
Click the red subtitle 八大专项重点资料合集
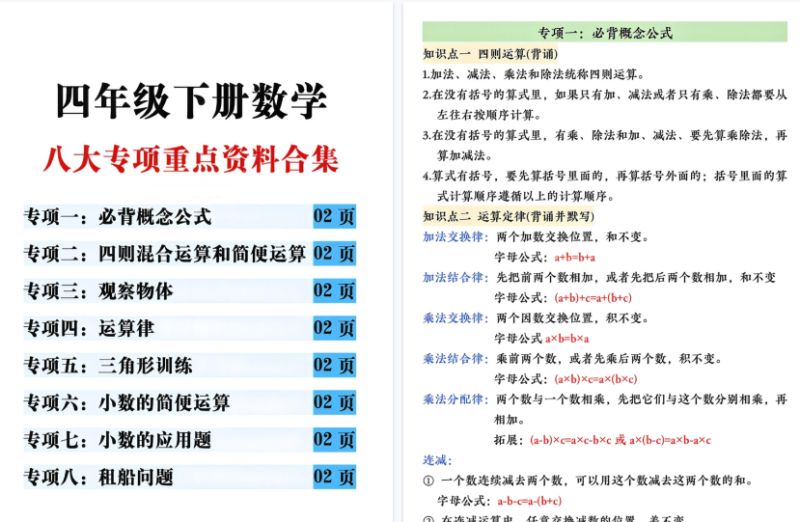click(191, 159)
